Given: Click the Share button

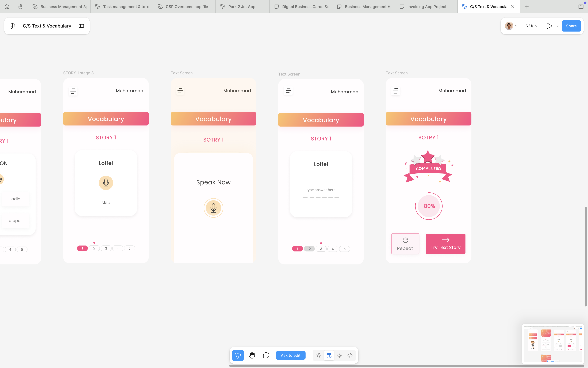Looking at the screenshot, I should coord(571,26).
